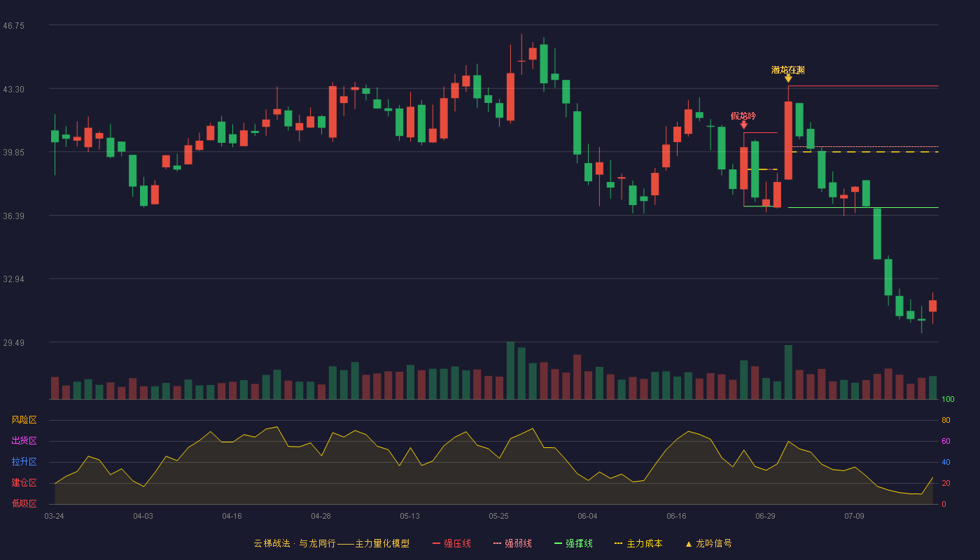Toggle the 主力成本 legend entry
Viewport: 980px width, 560px height.
(638, 543)
